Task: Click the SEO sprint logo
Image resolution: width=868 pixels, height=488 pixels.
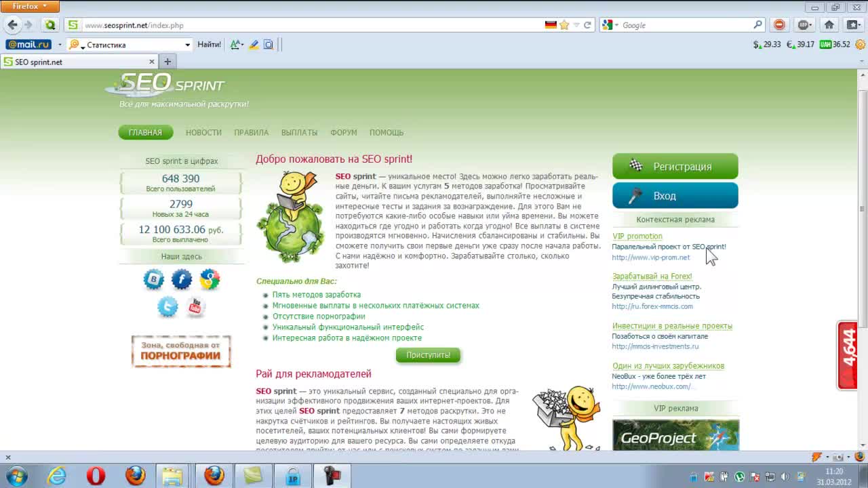Action: pyautogui.click(x=166, y=85)
